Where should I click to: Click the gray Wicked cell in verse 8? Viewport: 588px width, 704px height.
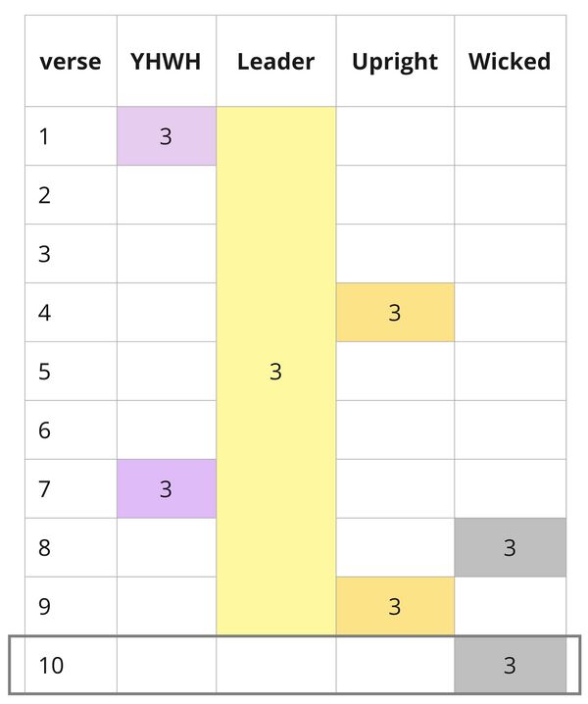click(510, 547)
